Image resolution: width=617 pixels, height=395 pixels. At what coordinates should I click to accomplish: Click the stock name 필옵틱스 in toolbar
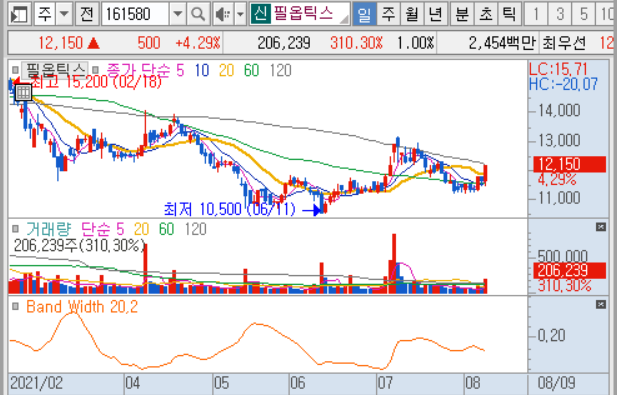point(303,13)
